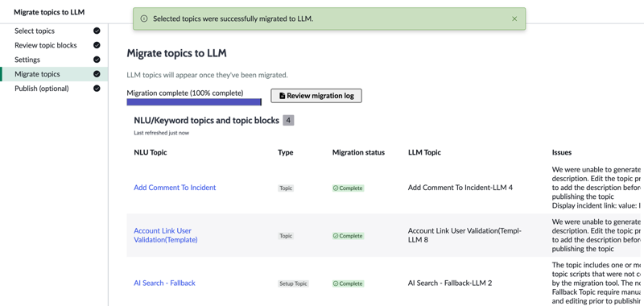Click Account Link User Validation(Templ-LLM 8 cell

tap(465, 235)
